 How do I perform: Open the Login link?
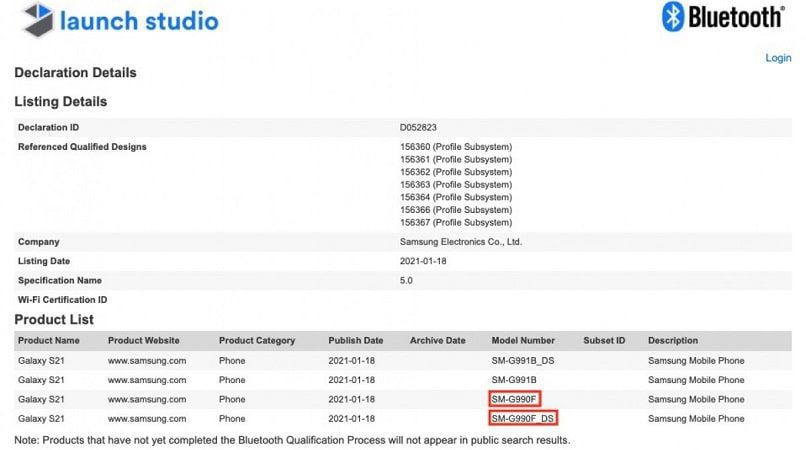778,58
